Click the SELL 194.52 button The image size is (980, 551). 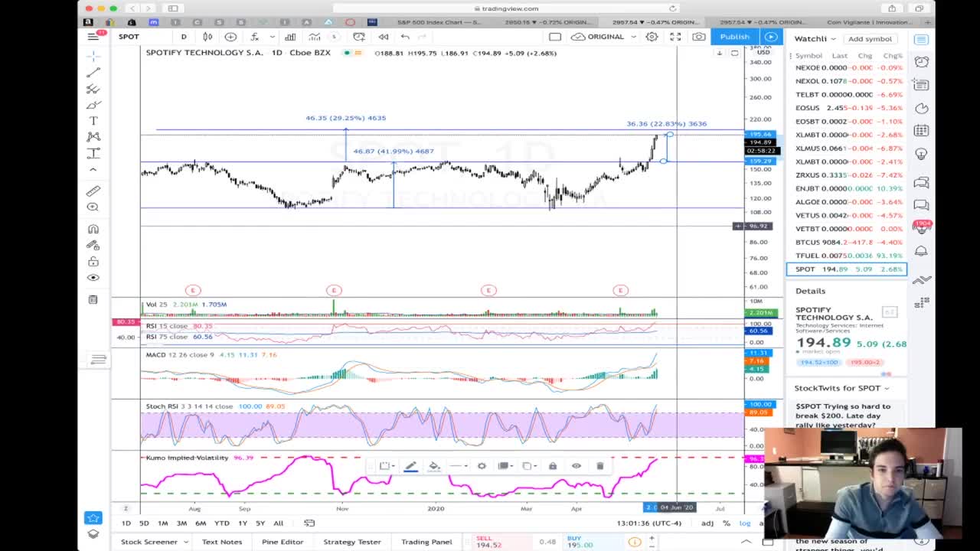501,542
